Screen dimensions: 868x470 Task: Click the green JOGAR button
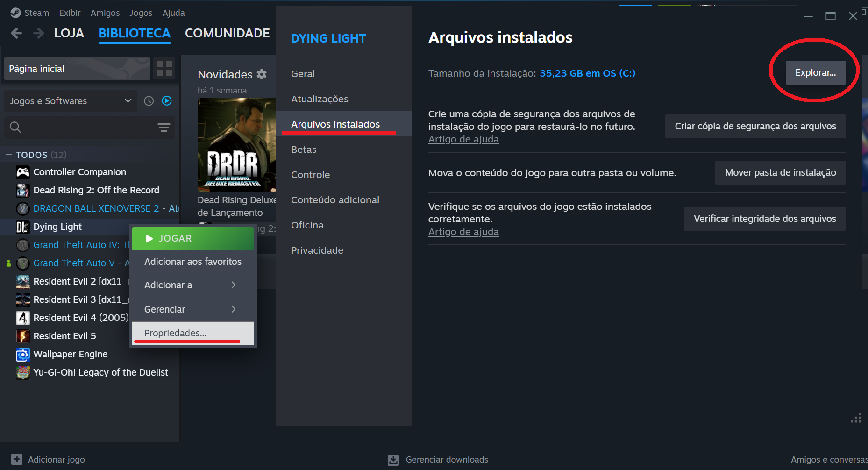[193, 239]
